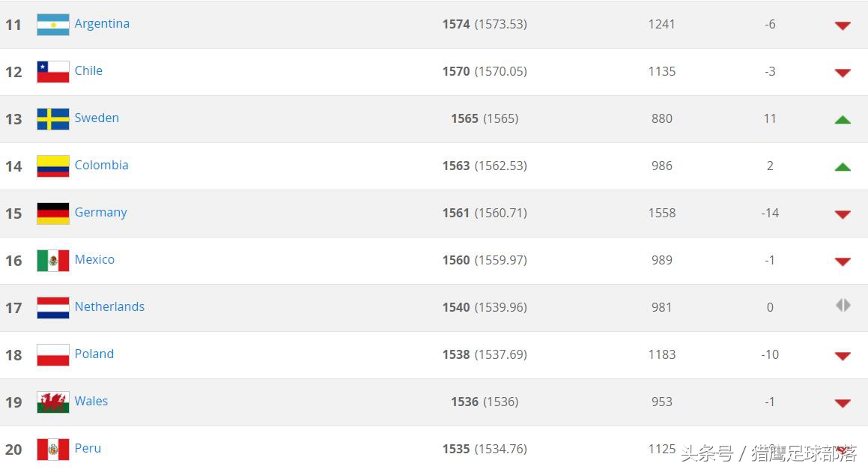The image size is (868, 469).
Task: Click the Chile flag icon
Action: tap(53, 72)
